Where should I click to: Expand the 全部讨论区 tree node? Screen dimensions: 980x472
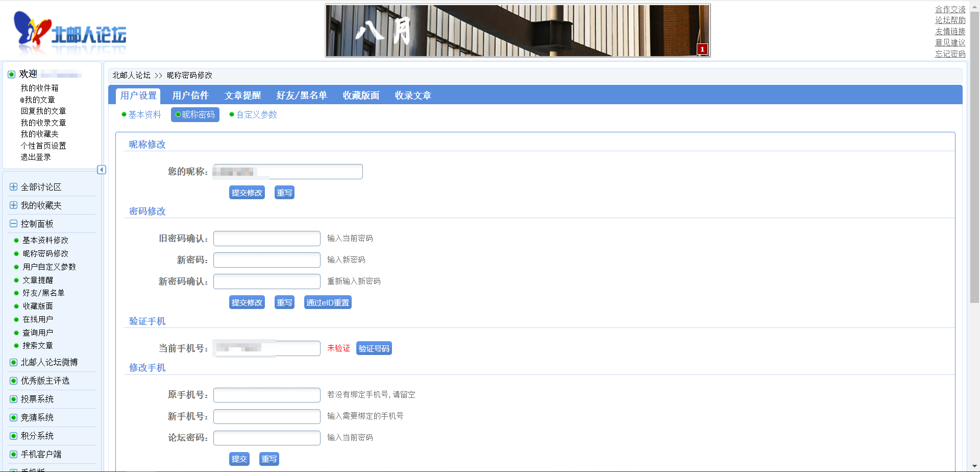(x=14, y=187)
